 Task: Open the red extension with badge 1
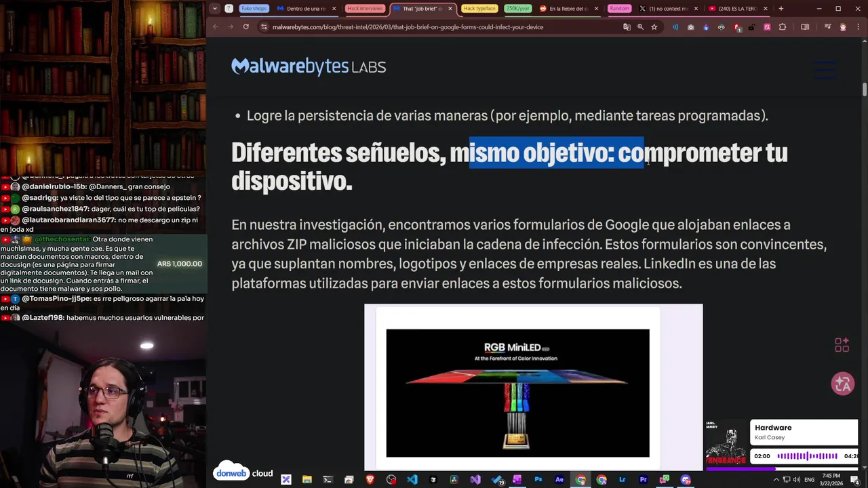737,28
